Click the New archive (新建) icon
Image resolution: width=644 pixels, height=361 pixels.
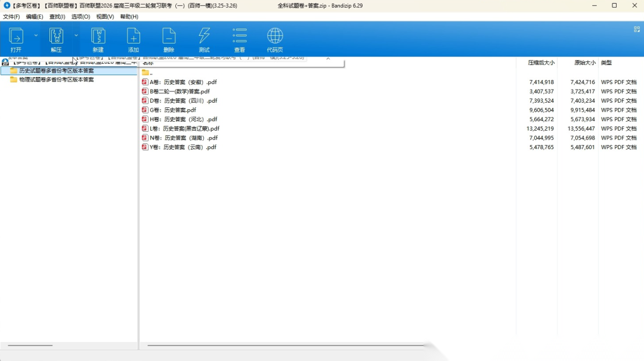tap(98, 36)
